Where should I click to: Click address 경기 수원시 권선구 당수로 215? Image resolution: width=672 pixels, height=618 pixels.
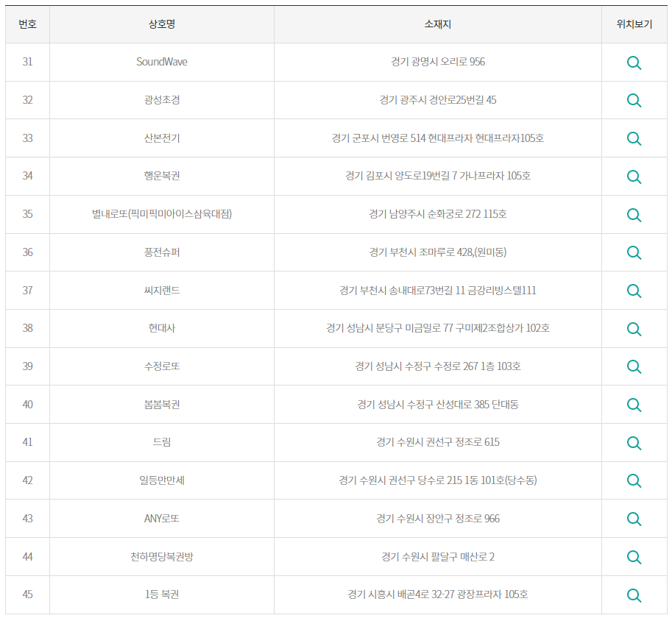pos(400,480)
